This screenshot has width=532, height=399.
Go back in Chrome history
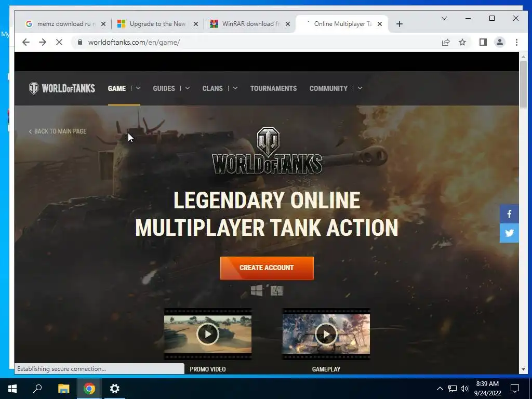(x=26, y=42)
